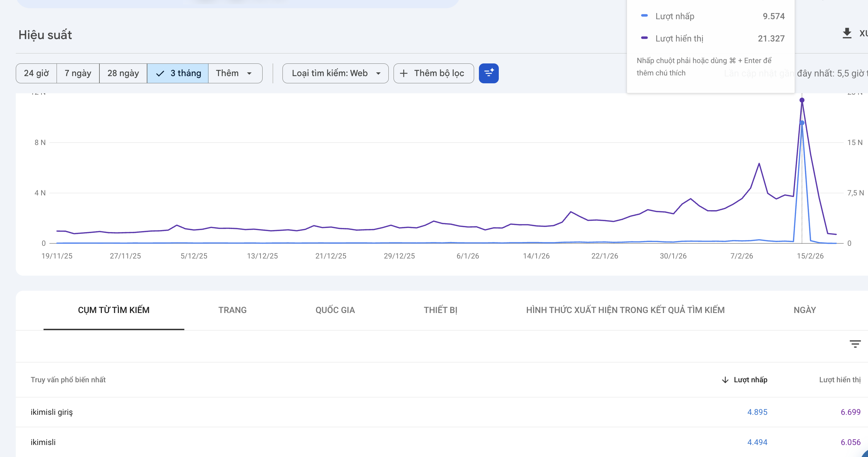The height and width of the screenshot is (457, 868).
Task: Click plus icon on Thêm bộ lọc
Action: pos(404,73)
